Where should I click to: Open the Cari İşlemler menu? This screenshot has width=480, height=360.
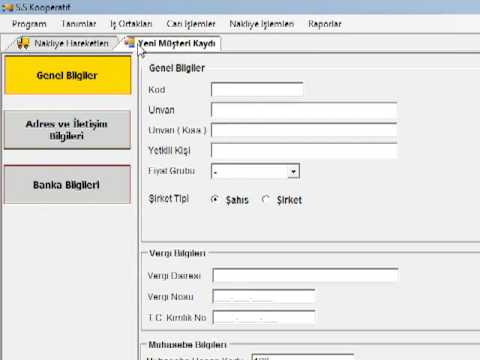191,24
